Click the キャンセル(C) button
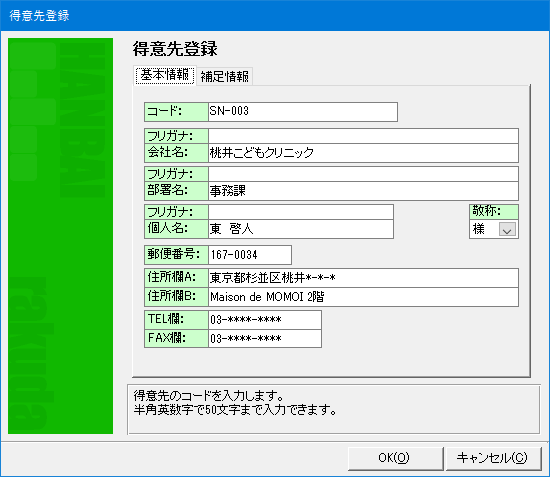The width and height of the screenshot is (550, 477). 493,458
